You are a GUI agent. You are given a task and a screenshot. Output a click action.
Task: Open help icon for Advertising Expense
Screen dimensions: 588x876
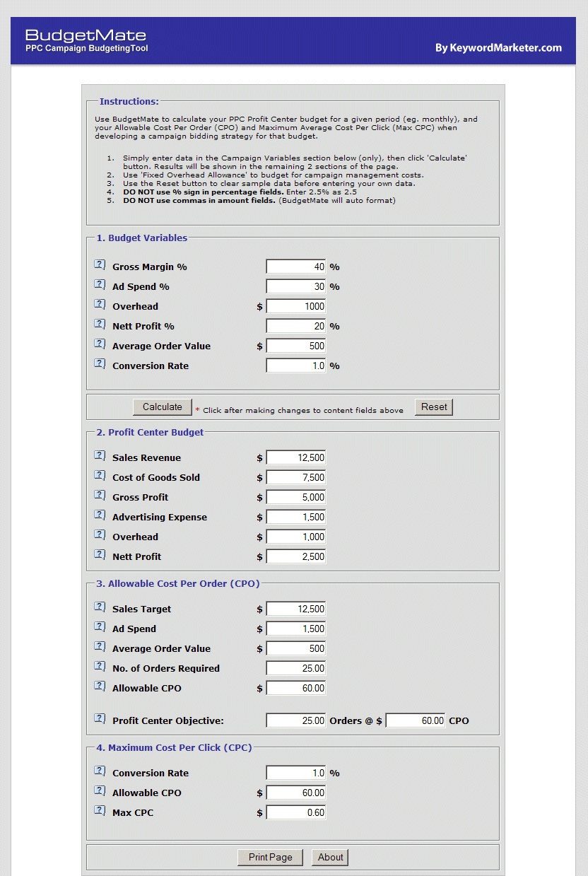[100, 515]
